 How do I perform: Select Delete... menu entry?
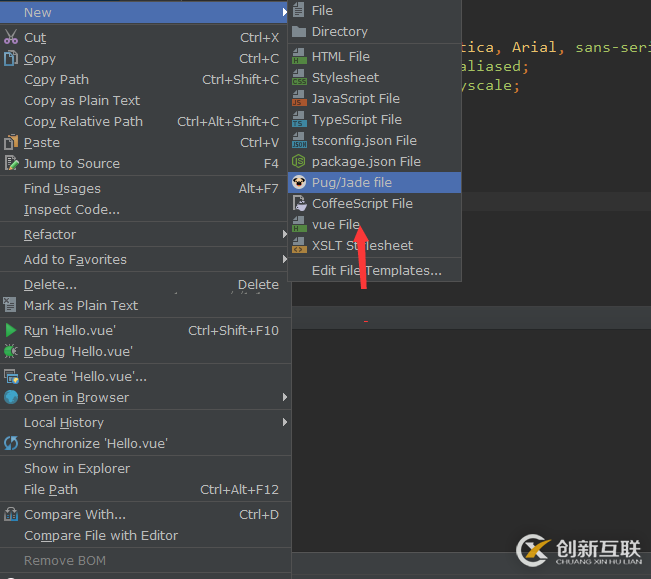tap(145, 284)
